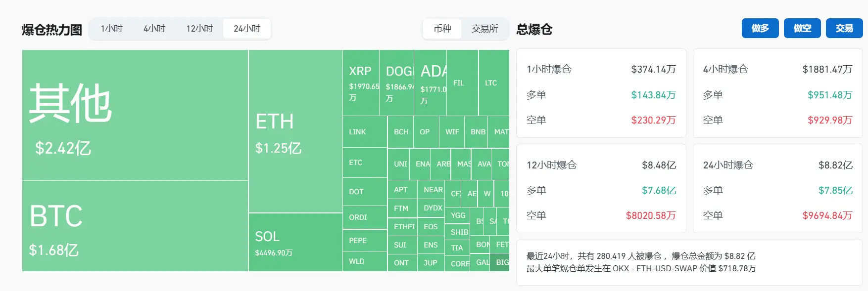
Task: Click the 4小时 空单 value $929.98万
Action: [x=830, y=120]
